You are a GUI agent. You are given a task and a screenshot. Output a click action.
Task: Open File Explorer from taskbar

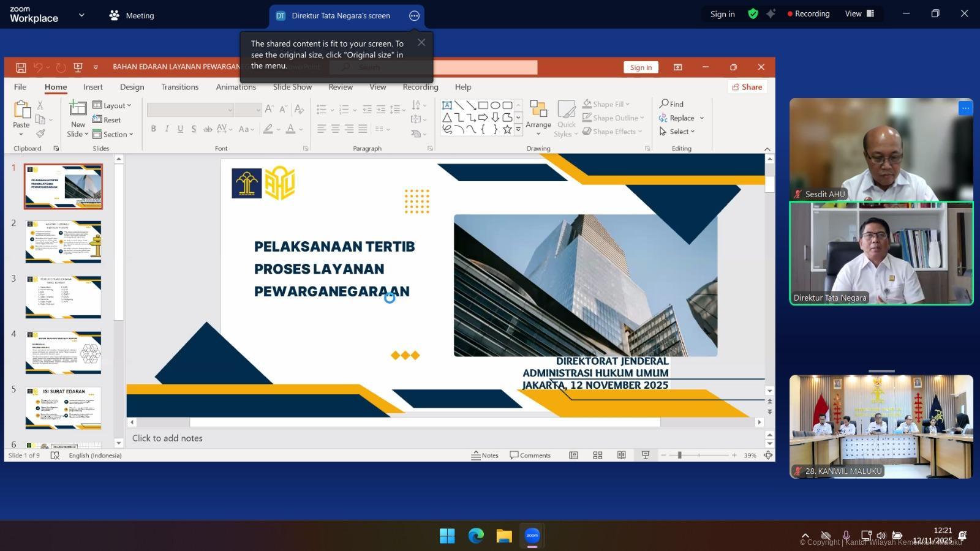pos(504,536)
